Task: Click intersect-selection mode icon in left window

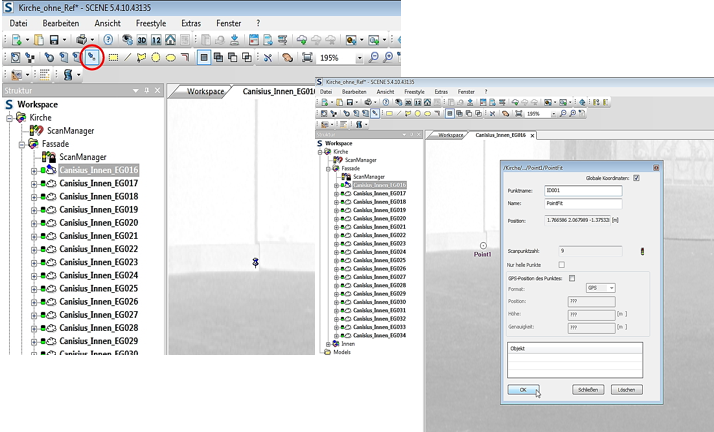Action: click(x=247, y=58)
